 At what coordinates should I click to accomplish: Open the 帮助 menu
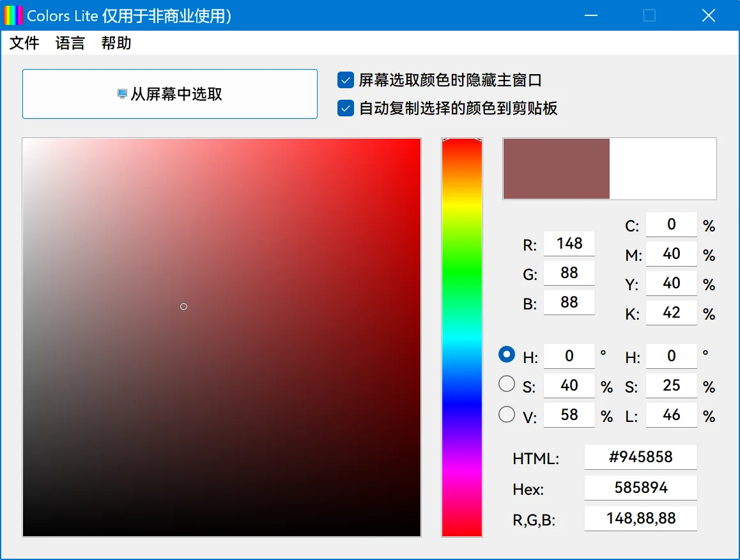pos(116,43)
